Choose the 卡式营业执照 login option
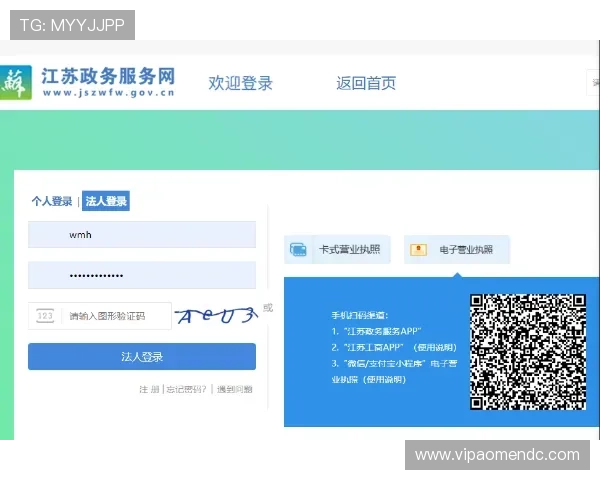Screen dimensions: 600x480 click(337, 250)
